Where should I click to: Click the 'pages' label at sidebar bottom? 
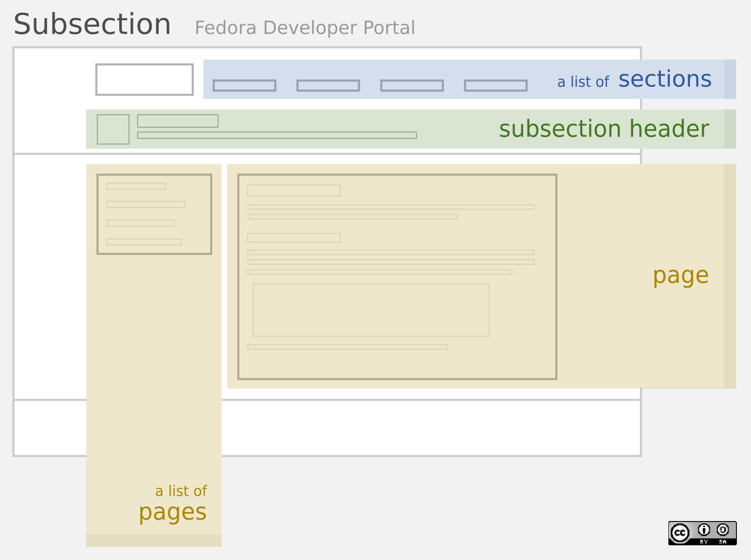[172, 513]
